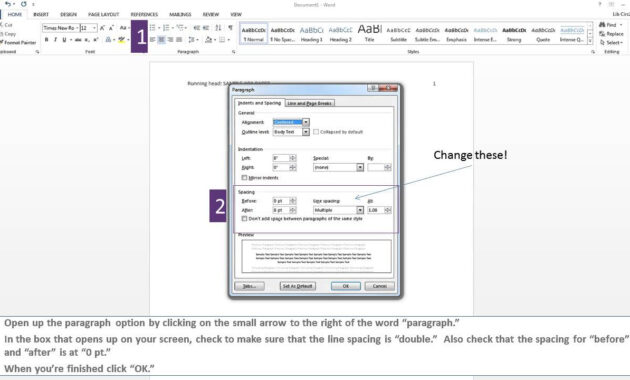Switch to Line and Page Breaks tab
The width and height of the screenshot is (630, 380).
tap(309, 103)
